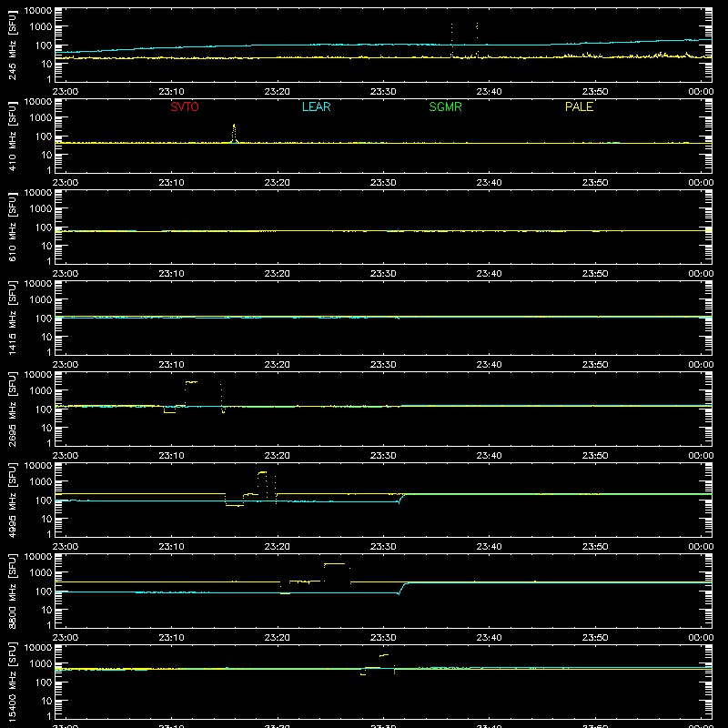Select the 8800 MHz [SFU] axis title
The height and width of the screenshot is (728, 728).
click(x=12, y=591)
